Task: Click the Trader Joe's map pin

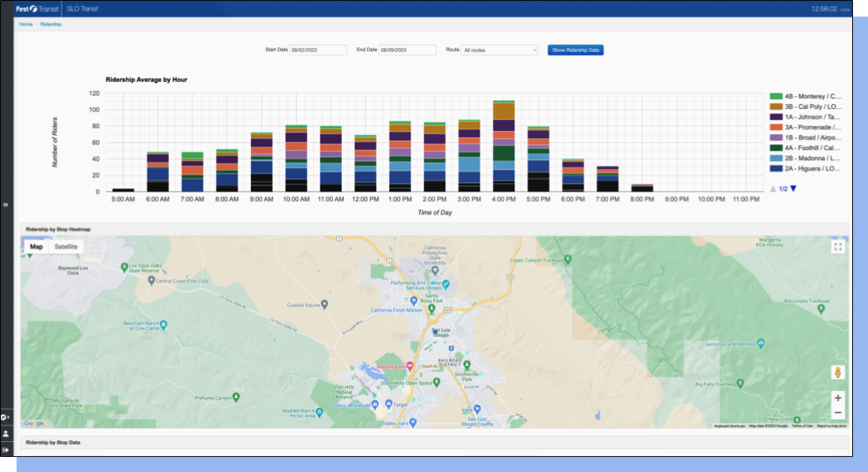Action: tap(413, 423)
